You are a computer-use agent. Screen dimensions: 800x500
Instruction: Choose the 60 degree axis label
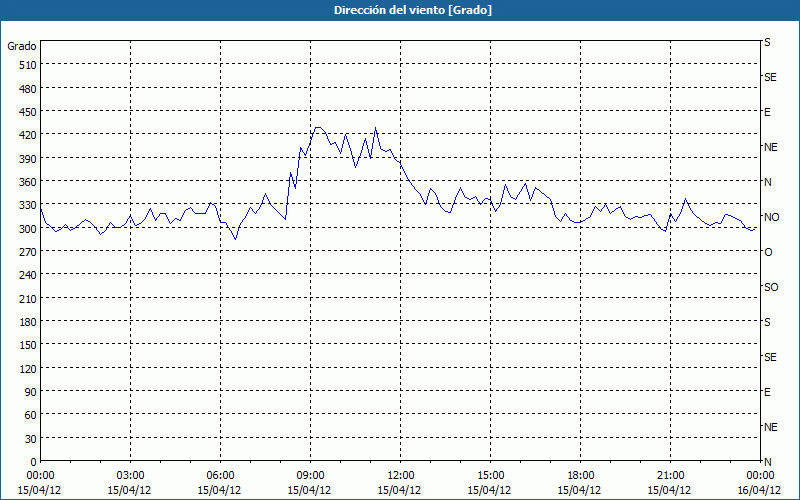[x=31, y=415]
